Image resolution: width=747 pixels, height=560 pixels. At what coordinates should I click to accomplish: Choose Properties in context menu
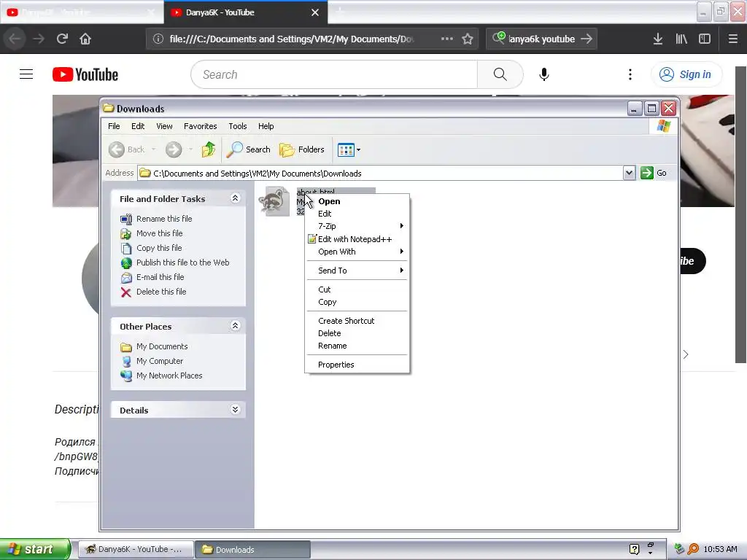tap(357, 365)
